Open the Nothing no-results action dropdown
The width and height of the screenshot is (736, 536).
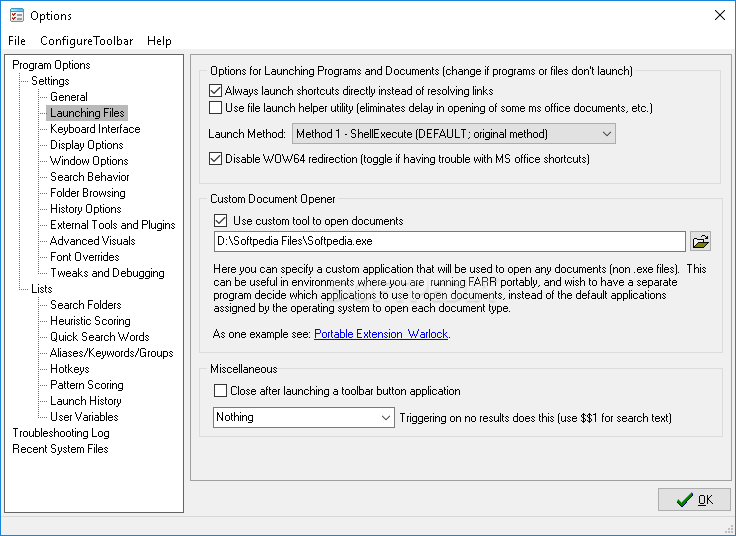click(304, 417)
